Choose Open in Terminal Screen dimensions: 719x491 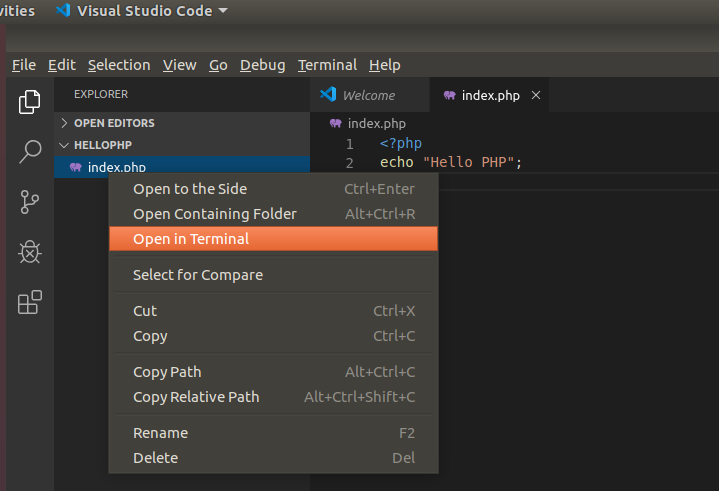click(x=273, y=238)
